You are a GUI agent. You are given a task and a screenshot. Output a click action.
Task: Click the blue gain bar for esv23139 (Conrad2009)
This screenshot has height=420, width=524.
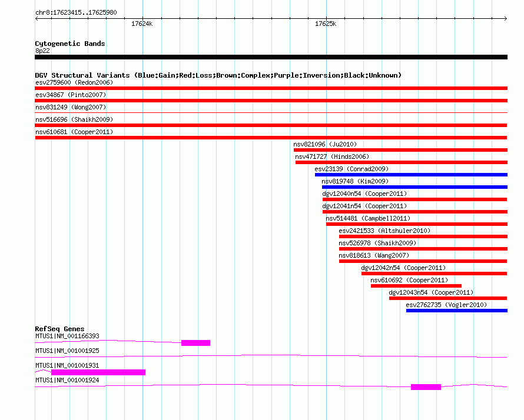[x=411, y=175]
